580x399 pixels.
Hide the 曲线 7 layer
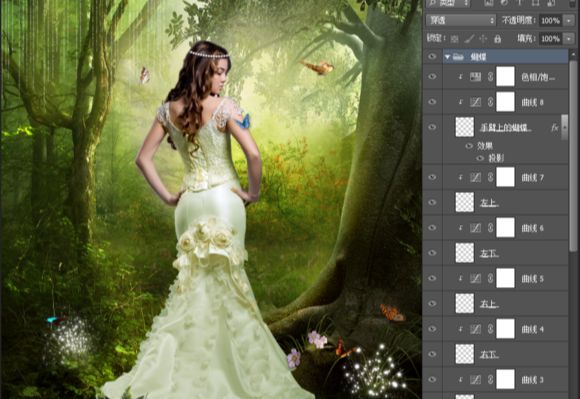tap(432, 177)
